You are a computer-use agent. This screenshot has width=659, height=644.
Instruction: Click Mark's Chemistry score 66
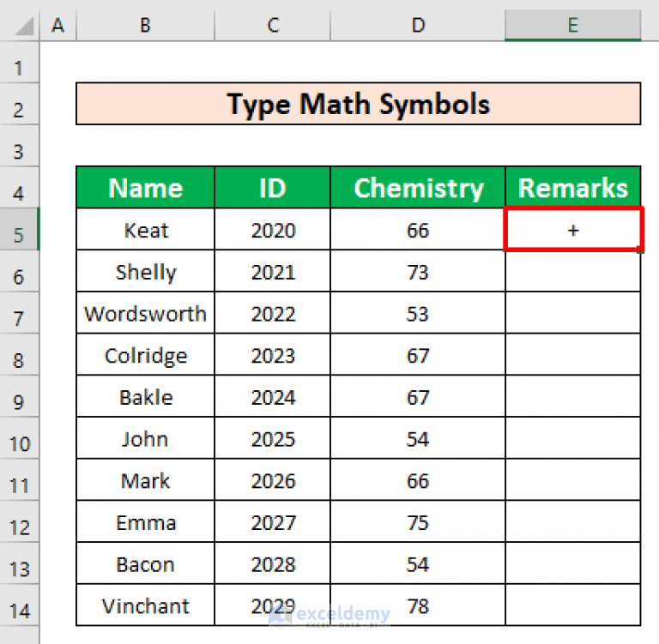418,479
